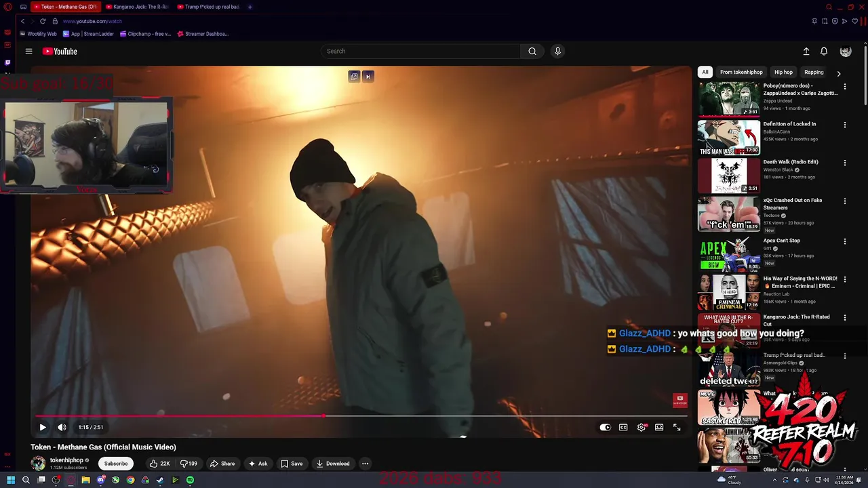Open options for His Way of Saying video
This screenshot has width=868, height=488.
(845, 279)
